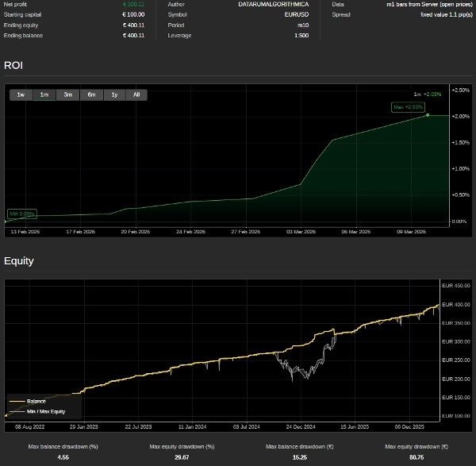Click the Max +2.03% marker label
The width and height of the screenshot is (476, 466).
(408, 107)
